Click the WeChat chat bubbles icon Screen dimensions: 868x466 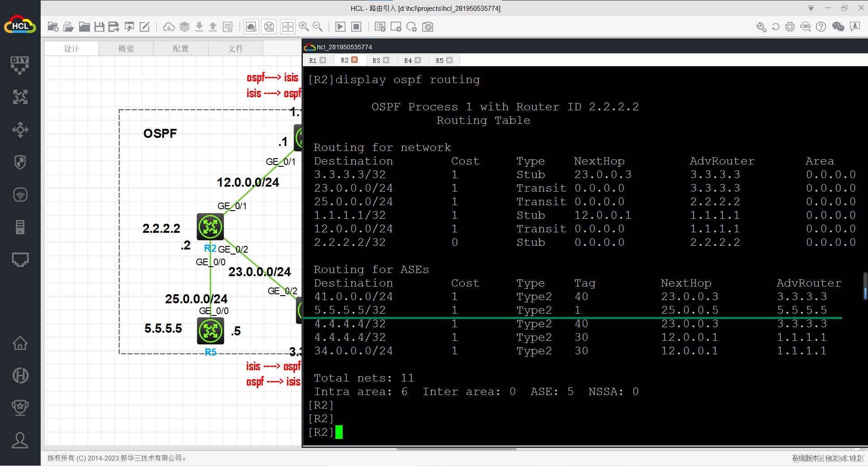pos(838,27)
